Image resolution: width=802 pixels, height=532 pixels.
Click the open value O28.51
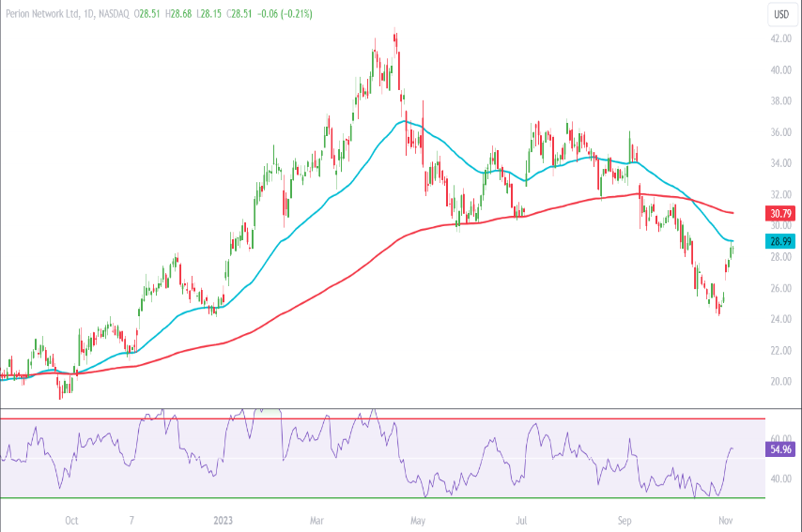(147, 14)
